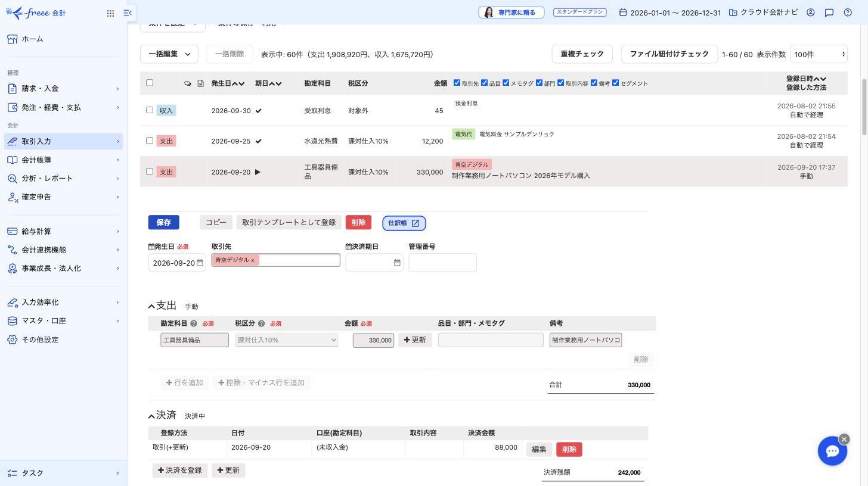Sort by 登録日時 descending arrow
Screen dimensions: 868x486
click(823, 79)
